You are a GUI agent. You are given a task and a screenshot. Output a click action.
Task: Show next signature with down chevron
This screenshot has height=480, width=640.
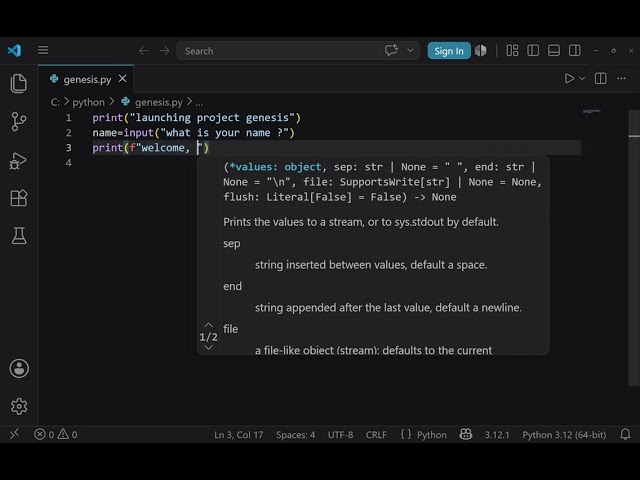(x=208, y=347)
